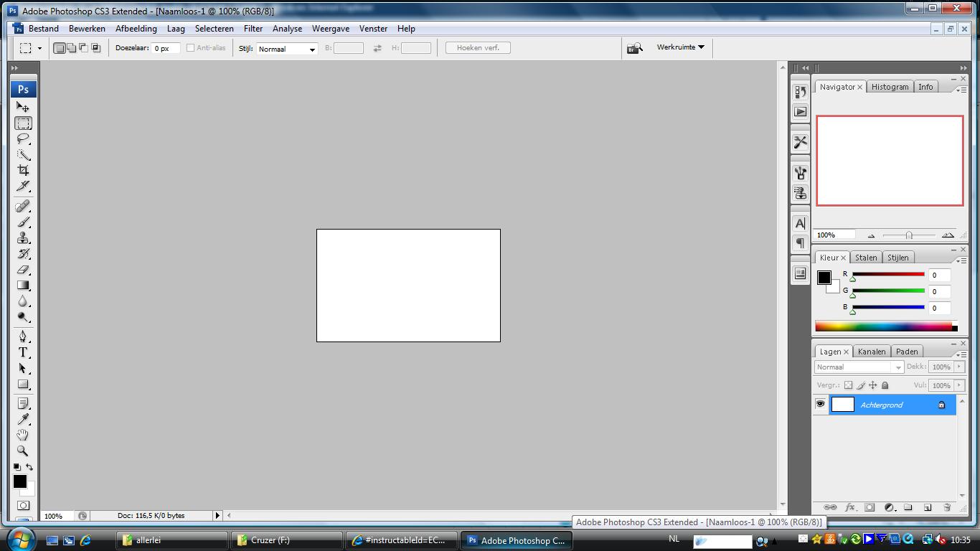Select the Eraser tool

(23, 270)
